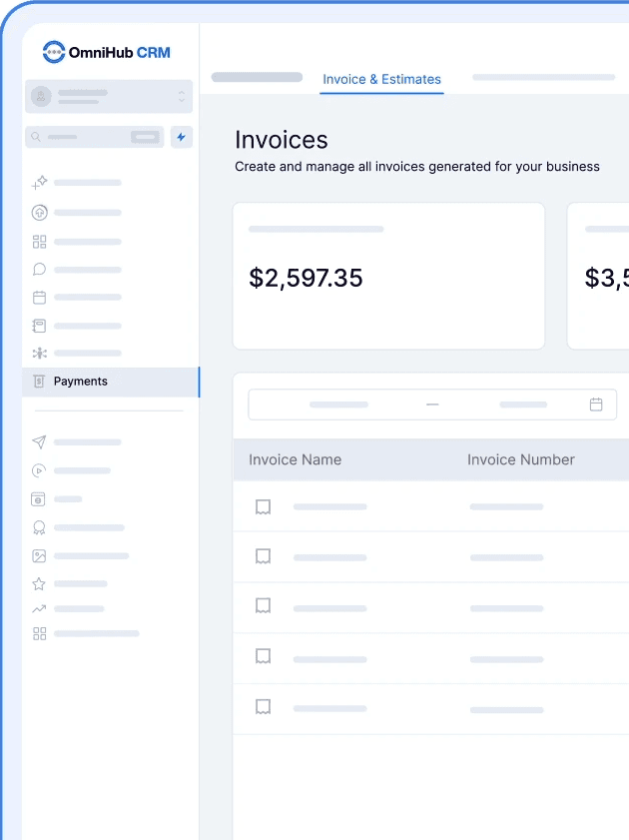Screen dimensions: 629x840
Task: Sort by Invoice Name column header
Action: [295, 459]
